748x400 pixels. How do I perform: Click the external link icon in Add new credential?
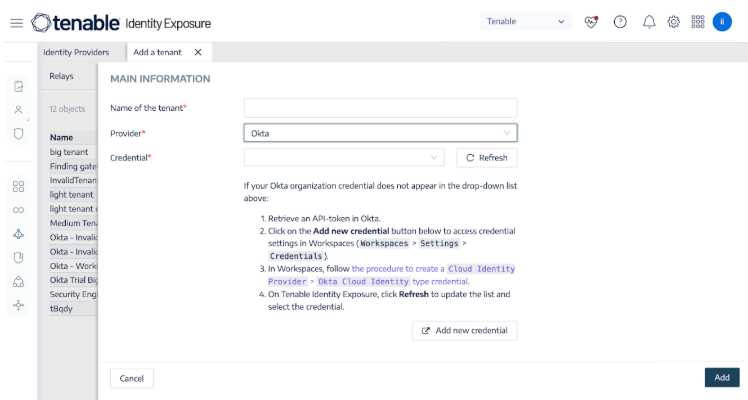426,330
